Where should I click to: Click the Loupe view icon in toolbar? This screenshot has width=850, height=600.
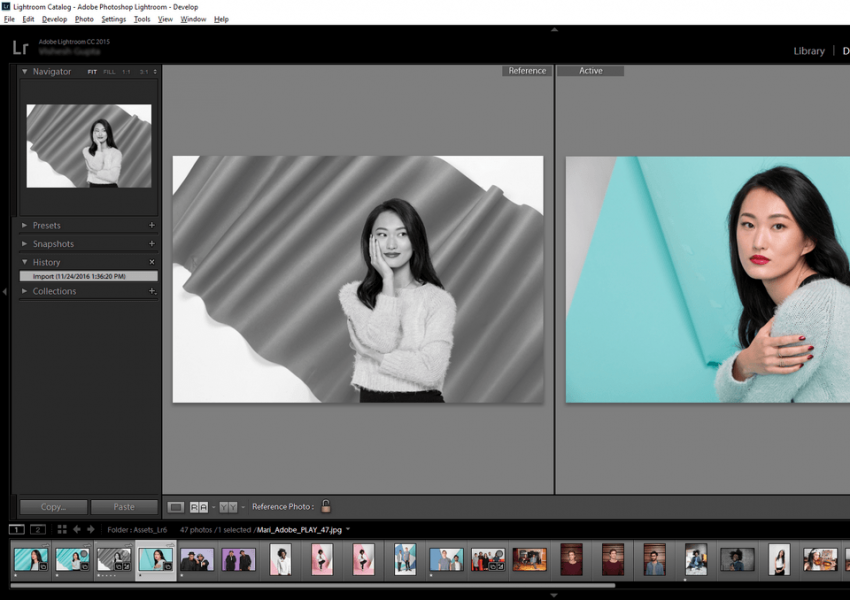[x=176, y=507]
